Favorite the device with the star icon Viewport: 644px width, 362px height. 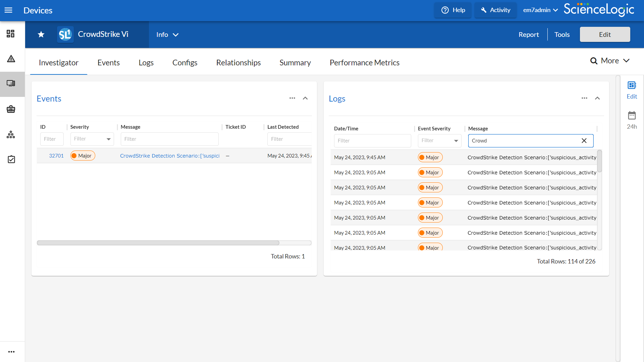41,35
